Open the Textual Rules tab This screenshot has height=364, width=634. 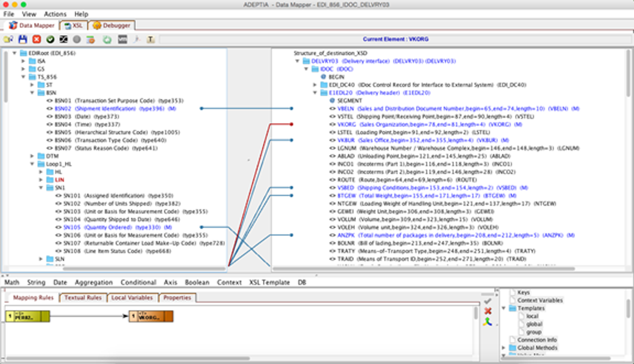83,298
